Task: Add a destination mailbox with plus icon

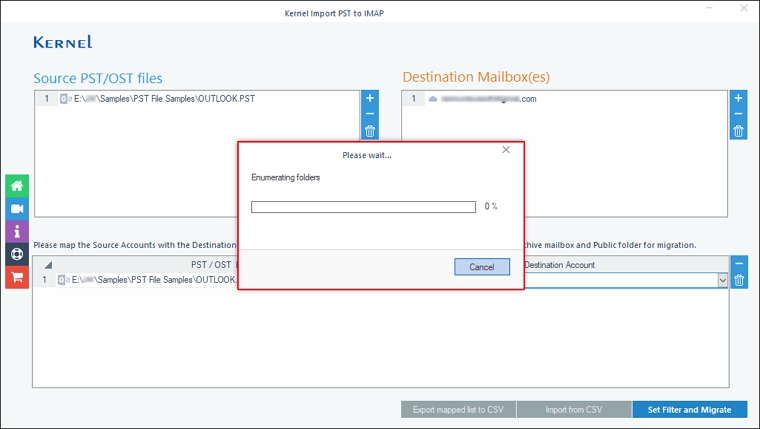Action: click(738, 98)
